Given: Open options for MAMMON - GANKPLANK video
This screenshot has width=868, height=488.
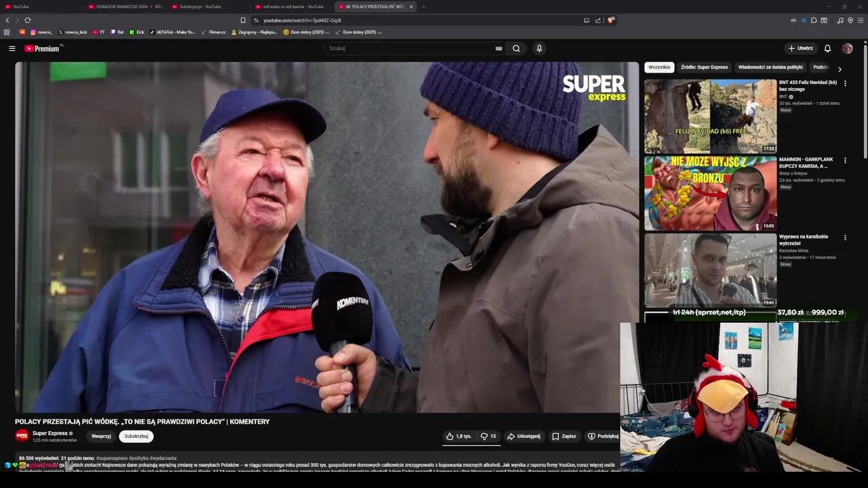Looking at the screenshot, I should coord(845,161).
